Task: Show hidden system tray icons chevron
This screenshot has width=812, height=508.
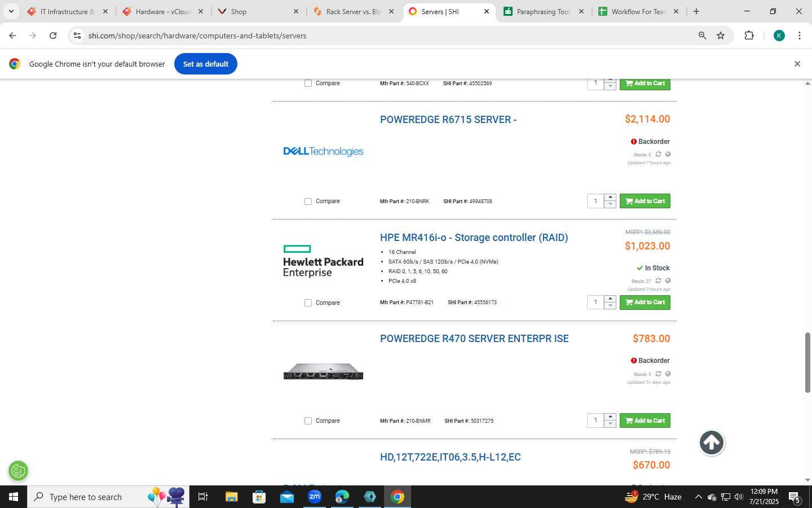Action: point(698,497)
